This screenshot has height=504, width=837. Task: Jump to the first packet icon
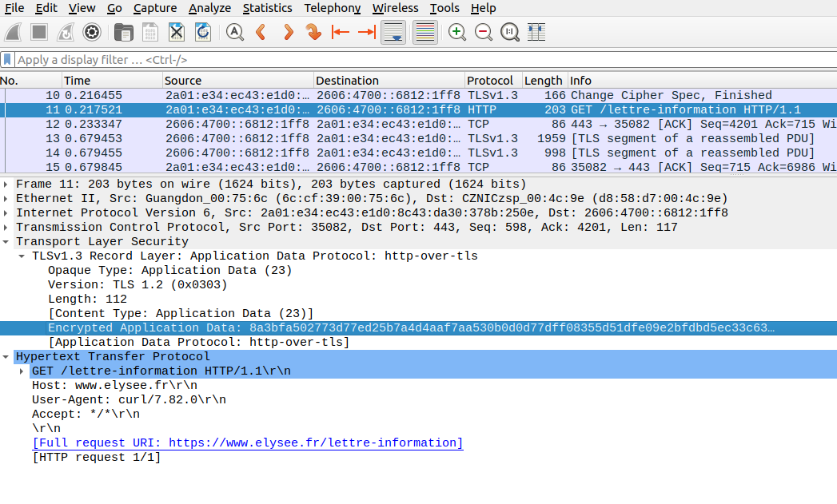pos(340,32)
